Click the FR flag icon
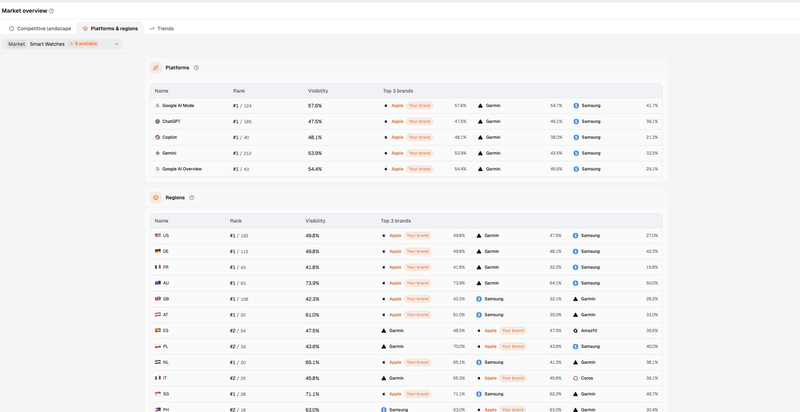800x412 pixels. coord(158,267)
